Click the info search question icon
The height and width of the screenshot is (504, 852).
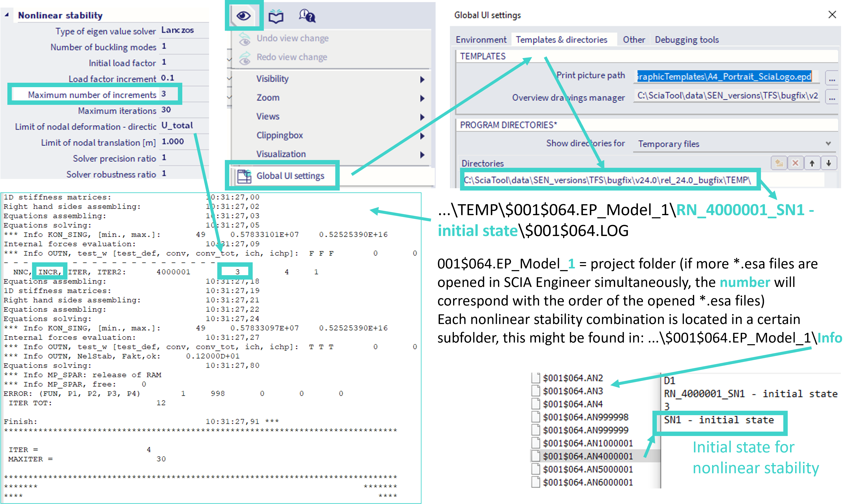307,16
